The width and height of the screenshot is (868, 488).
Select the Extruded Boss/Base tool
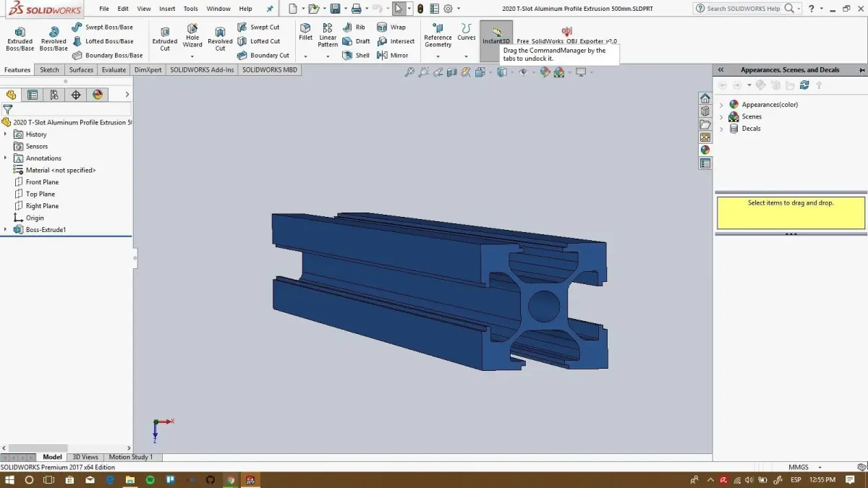(20, 39)
